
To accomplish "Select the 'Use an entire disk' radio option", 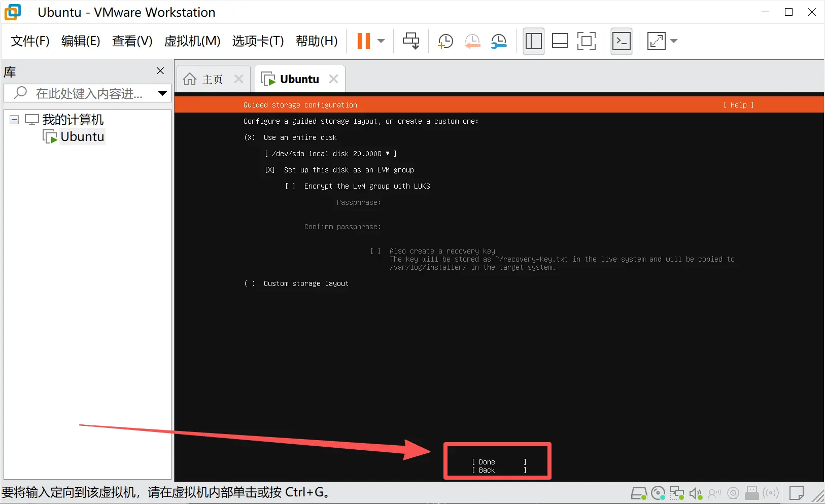I will 249,137.
